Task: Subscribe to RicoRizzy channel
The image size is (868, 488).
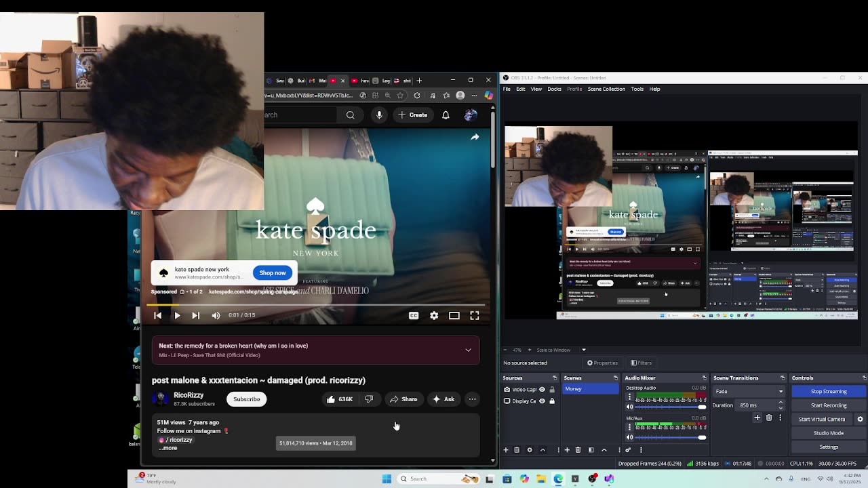Action: click(247, 399)
